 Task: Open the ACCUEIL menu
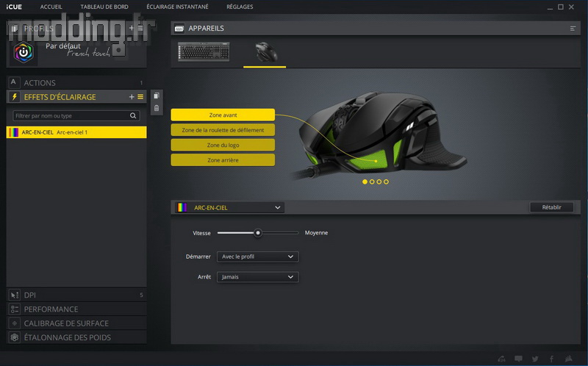51,7
